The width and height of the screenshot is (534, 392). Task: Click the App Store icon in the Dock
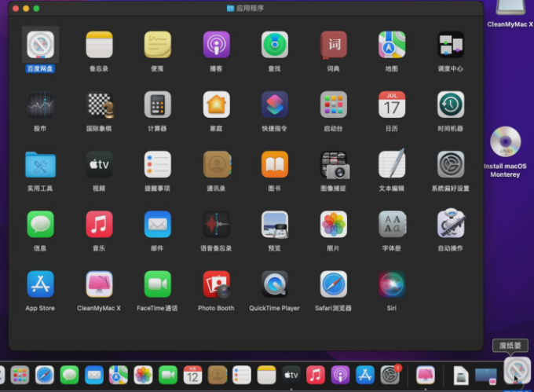tap(365, 375)
